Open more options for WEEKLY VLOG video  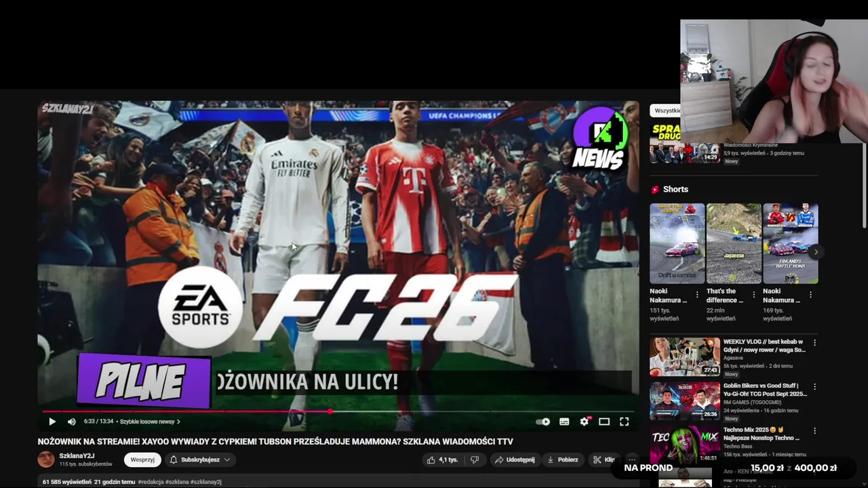tap(814, 343)
